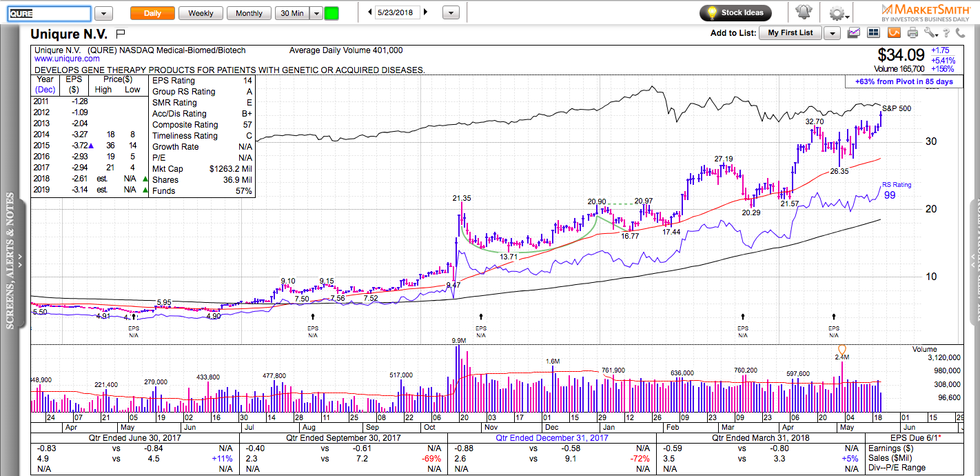980x476 pixels.
Task: Click the Average Daily Volume 401,000 text
Action: tap(346, 50)
